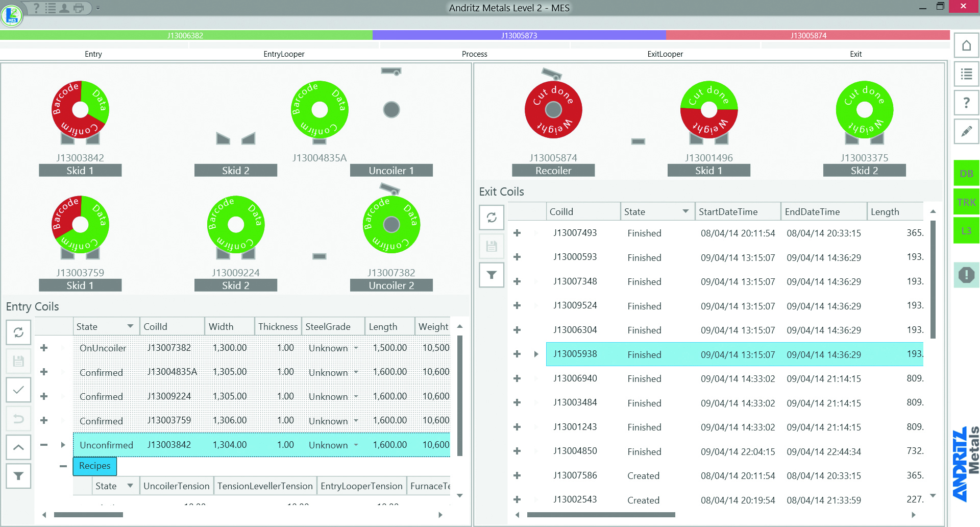Click the Recoiler label button
The image size is (980, 527).
pos(553,171)
